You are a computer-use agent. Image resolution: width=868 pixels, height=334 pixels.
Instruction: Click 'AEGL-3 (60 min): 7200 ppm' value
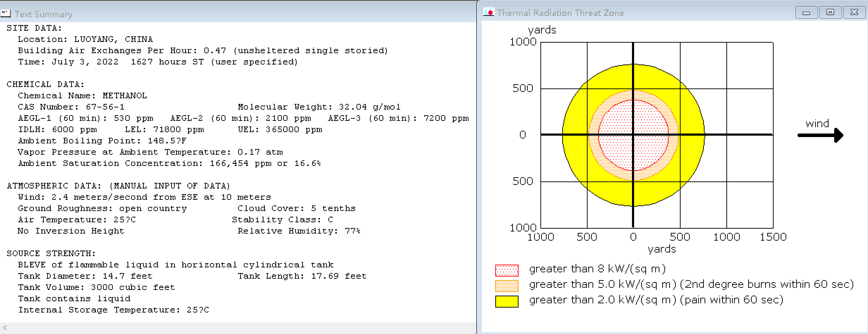[398, 118]
